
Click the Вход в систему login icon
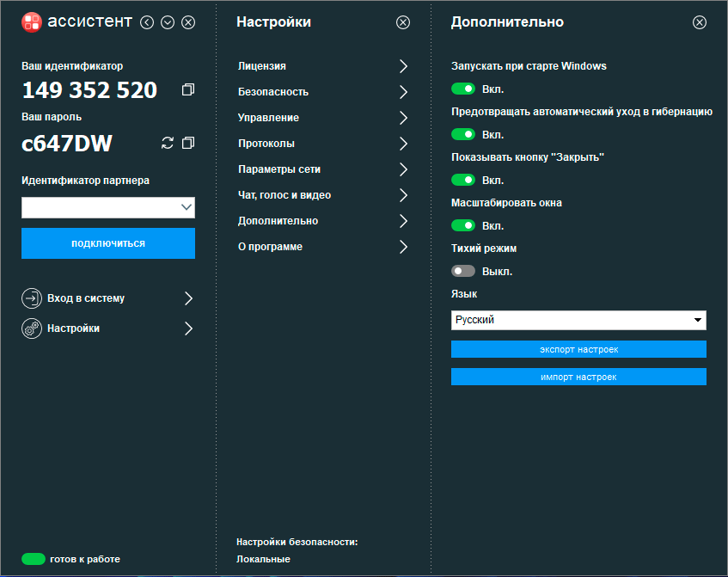point(32,298)
